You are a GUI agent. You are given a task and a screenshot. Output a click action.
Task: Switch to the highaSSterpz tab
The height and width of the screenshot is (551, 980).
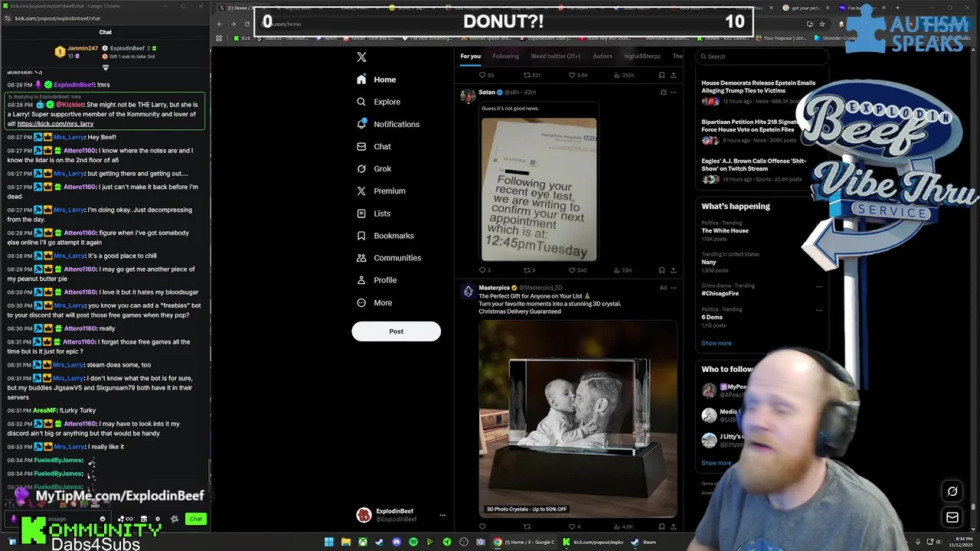[x=642, y=56]
